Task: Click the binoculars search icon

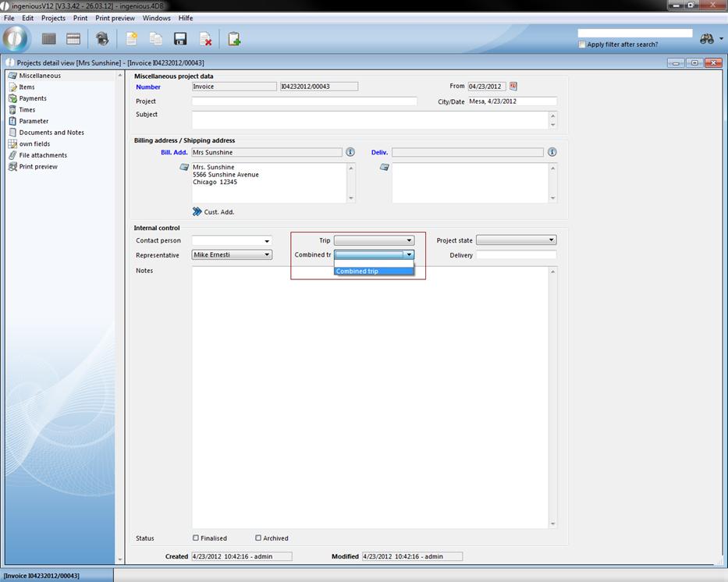Action: click(707, 39)
